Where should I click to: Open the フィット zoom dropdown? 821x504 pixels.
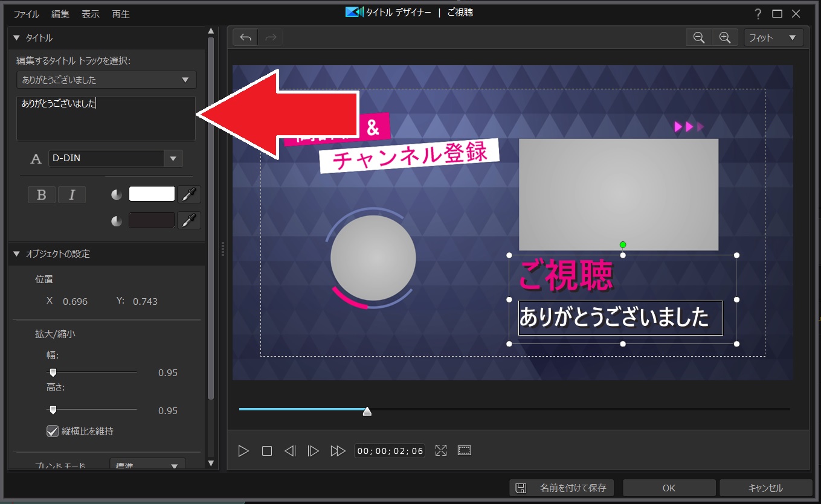pos(774,37)
